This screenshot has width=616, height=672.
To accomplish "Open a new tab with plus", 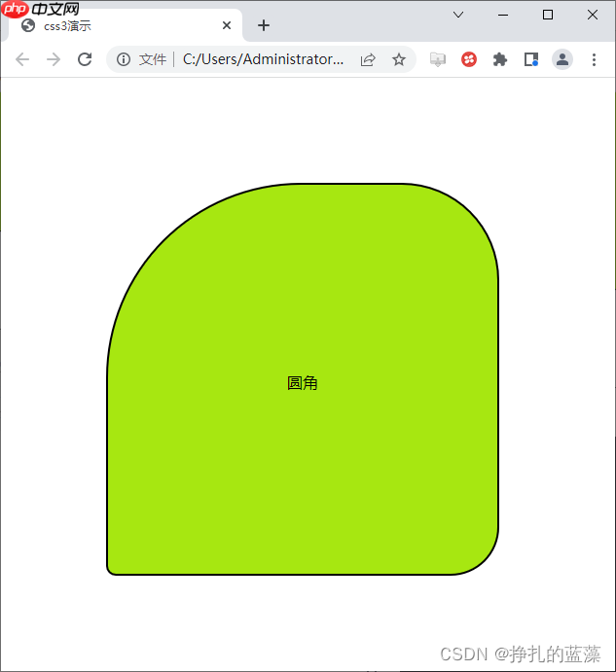I will tap(264, 25).
